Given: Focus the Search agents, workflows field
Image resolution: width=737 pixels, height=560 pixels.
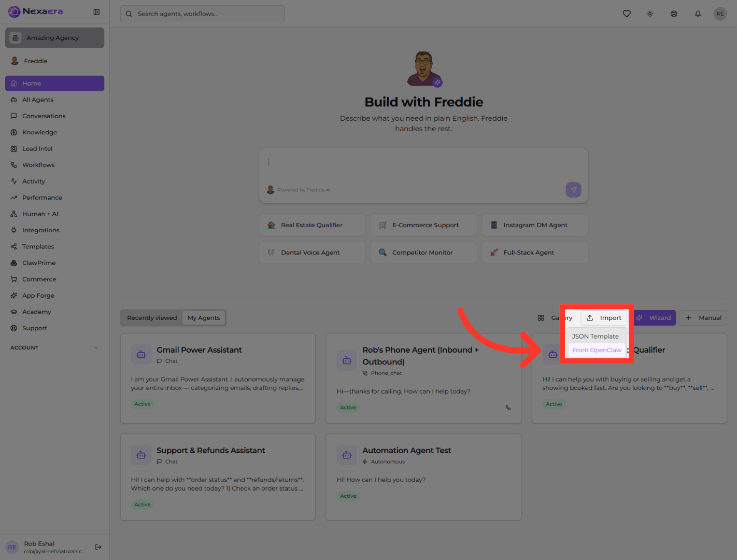Looking at the screenshot, I should 203,14.
